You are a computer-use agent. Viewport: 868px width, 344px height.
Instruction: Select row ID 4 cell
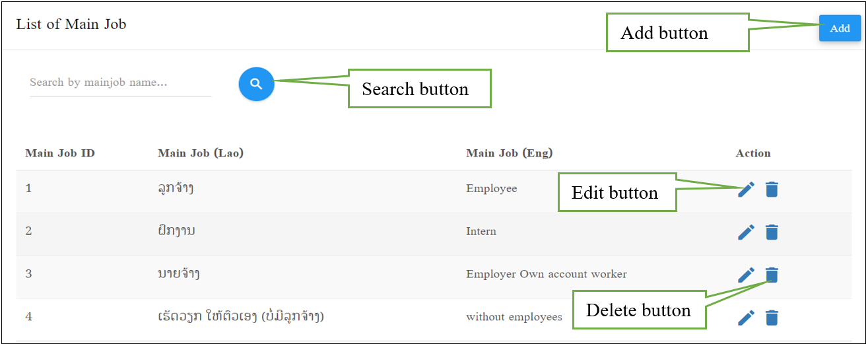coord(28,316)
